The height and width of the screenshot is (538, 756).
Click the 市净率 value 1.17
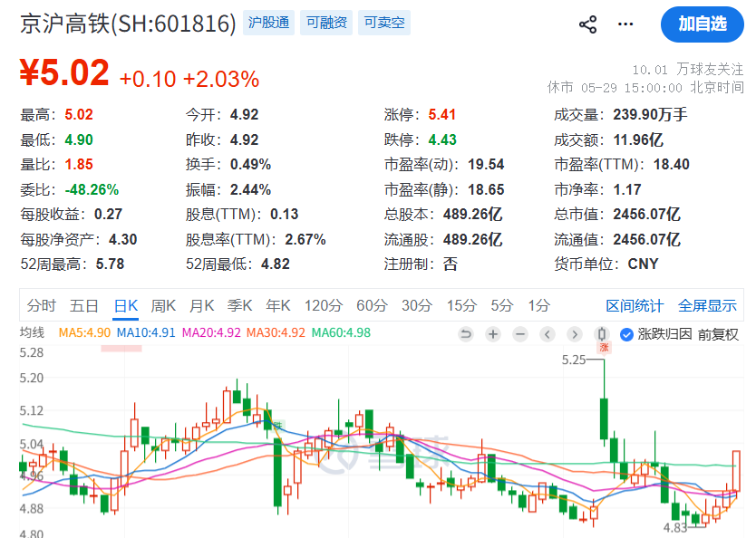[626, 189]
